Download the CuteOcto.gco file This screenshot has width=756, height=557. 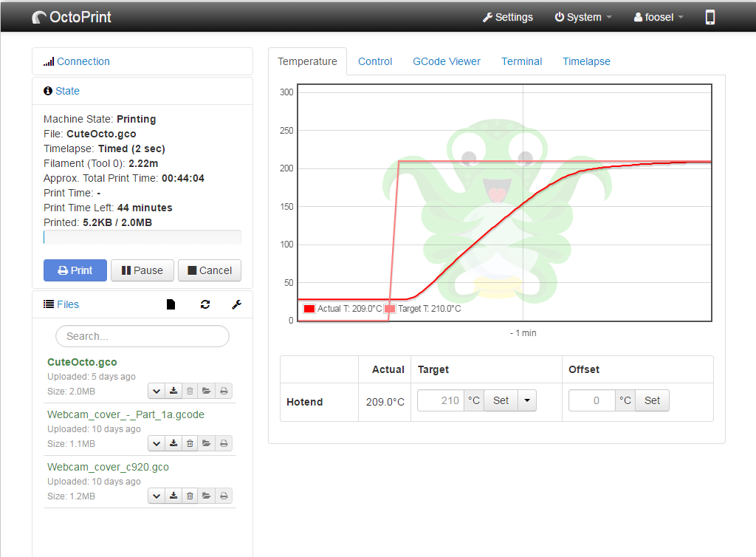click(x=173, y=390)
